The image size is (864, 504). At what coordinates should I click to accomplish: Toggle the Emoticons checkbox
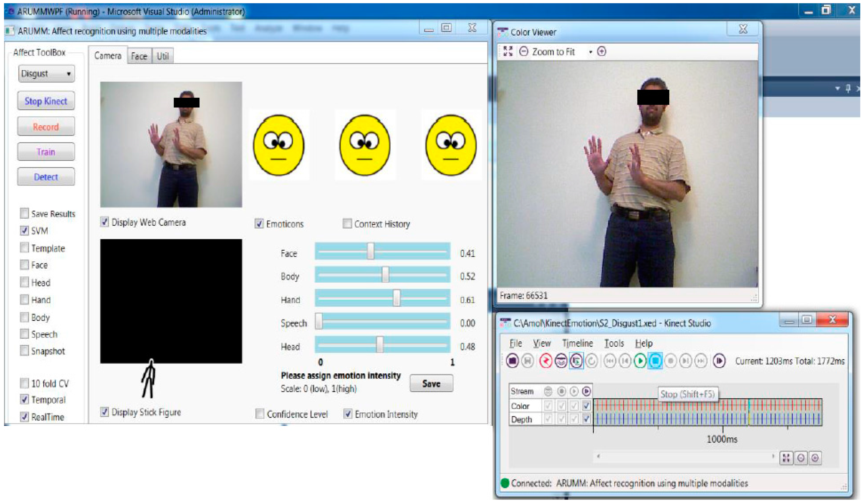(259, 223)
